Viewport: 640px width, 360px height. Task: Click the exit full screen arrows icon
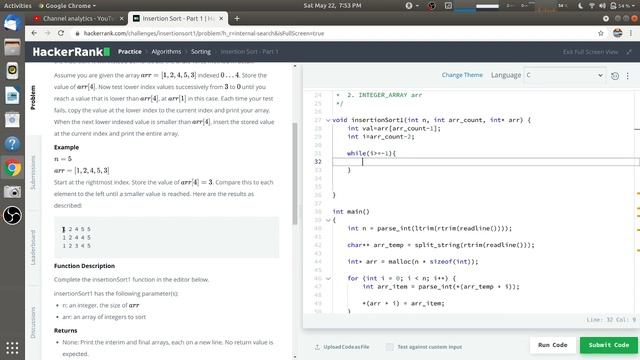point(629,52)
